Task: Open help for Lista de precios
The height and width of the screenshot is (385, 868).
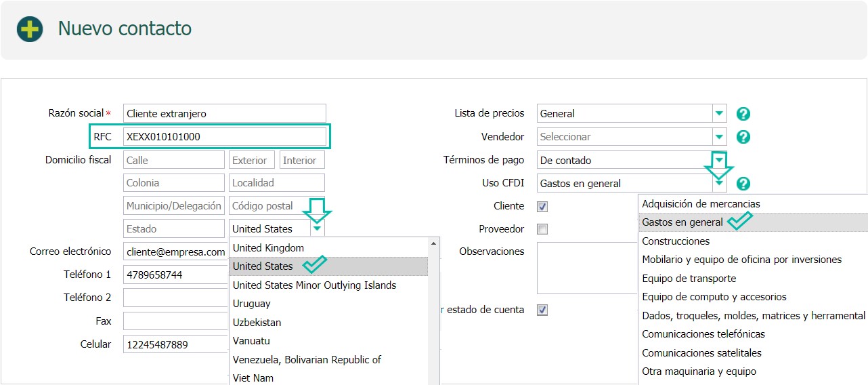Action: point(743,114)
